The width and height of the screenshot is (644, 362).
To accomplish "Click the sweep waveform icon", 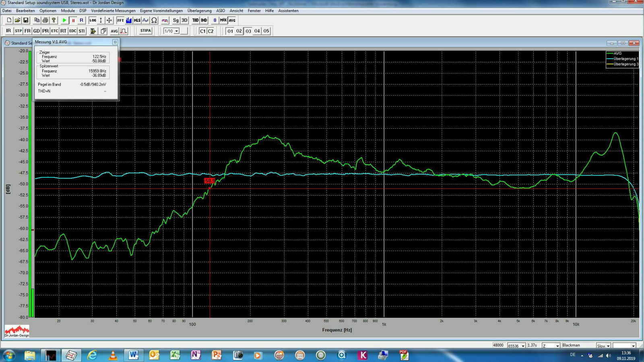I will pos(146,20).
